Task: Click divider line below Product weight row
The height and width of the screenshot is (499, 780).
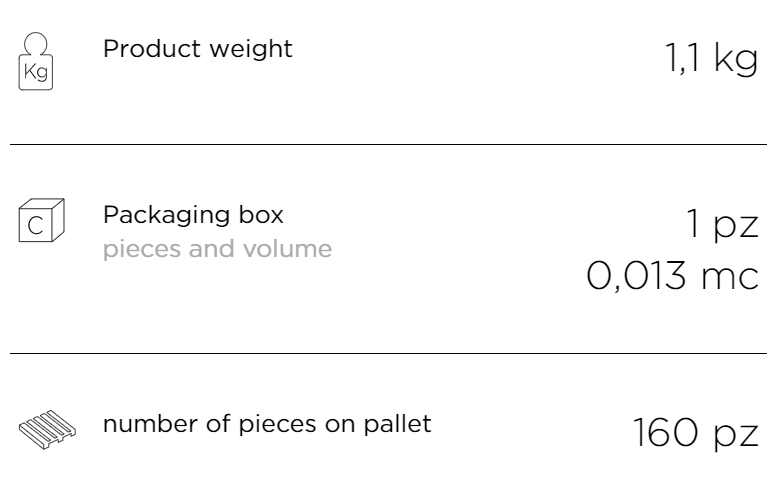Action: [x=389, y=144]
